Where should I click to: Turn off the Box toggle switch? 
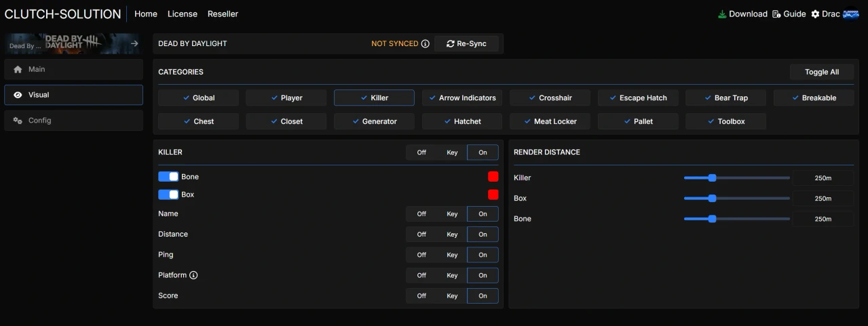click(x=168, y=195)
